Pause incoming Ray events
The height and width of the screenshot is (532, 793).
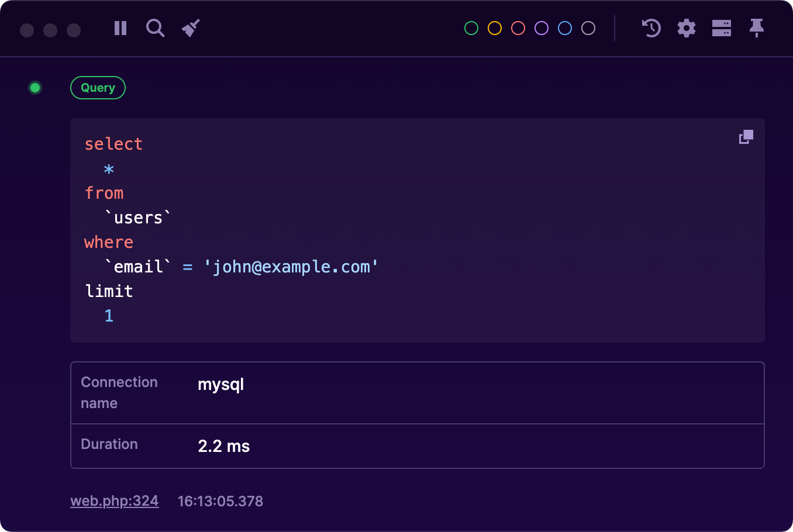120,27
